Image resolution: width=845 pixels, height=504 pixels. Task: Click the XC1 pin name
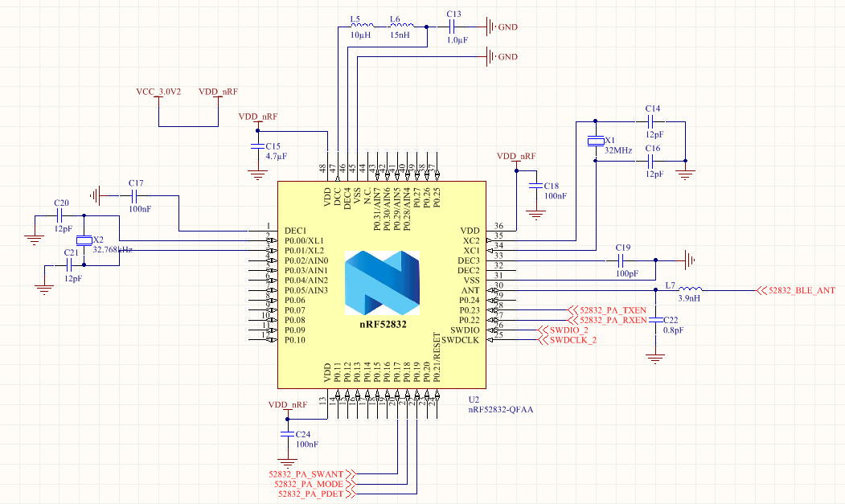pos(471,251)
